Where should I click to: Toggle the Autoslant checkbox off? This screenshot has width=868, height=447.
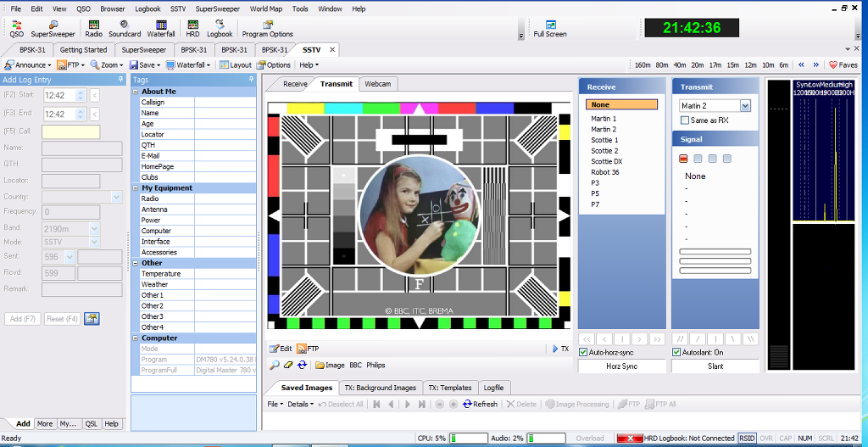(676, 352)
